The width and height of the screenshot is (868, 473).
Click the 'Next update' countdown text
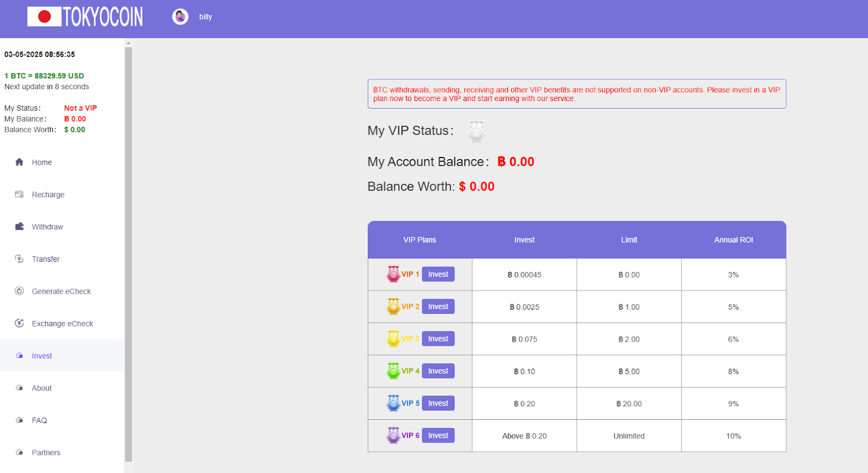tap(47, 87)
